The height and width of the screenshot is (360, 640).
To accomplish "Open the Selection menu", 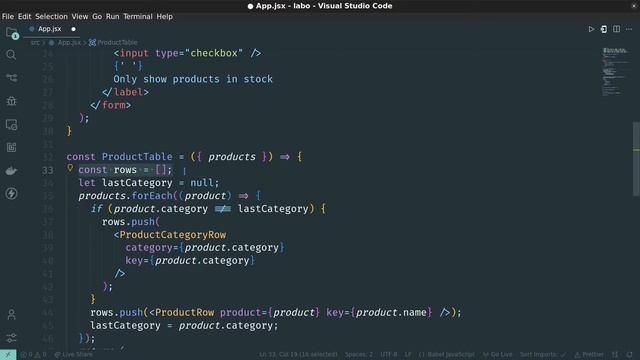I will [51, 17].
